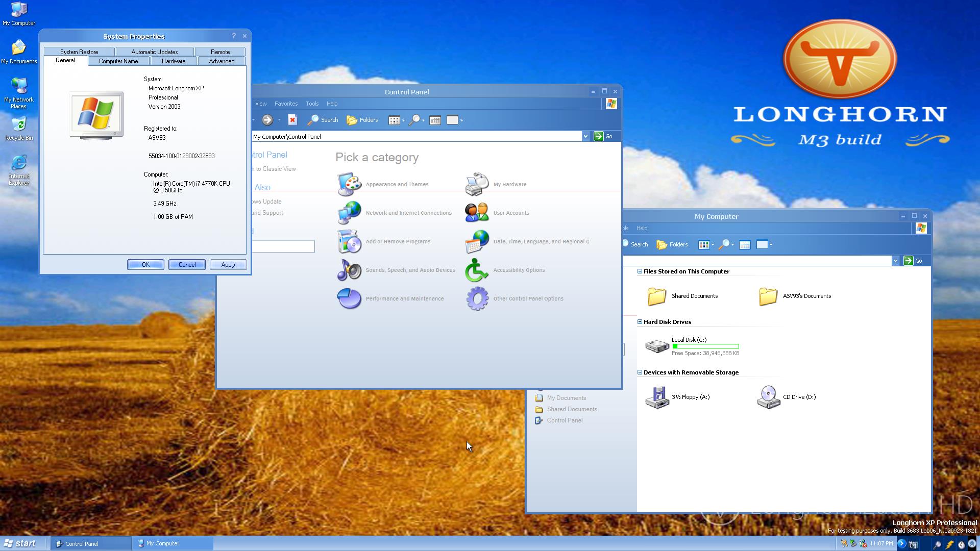Collapse the Hard Disk Drives group
Screen dimensions: 980x551
click(640, 322)
